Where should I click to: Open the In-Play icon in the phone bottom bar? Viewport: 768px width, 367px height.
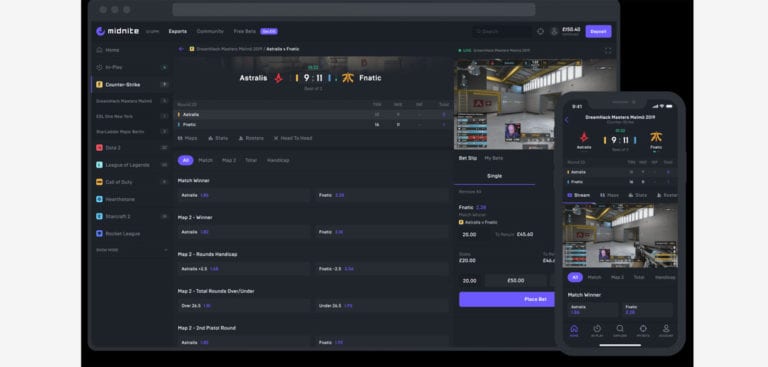click(x=597, y=331)
